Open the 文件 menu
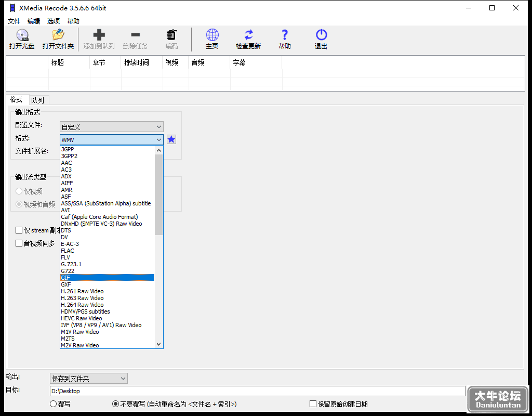 point(14,21)
